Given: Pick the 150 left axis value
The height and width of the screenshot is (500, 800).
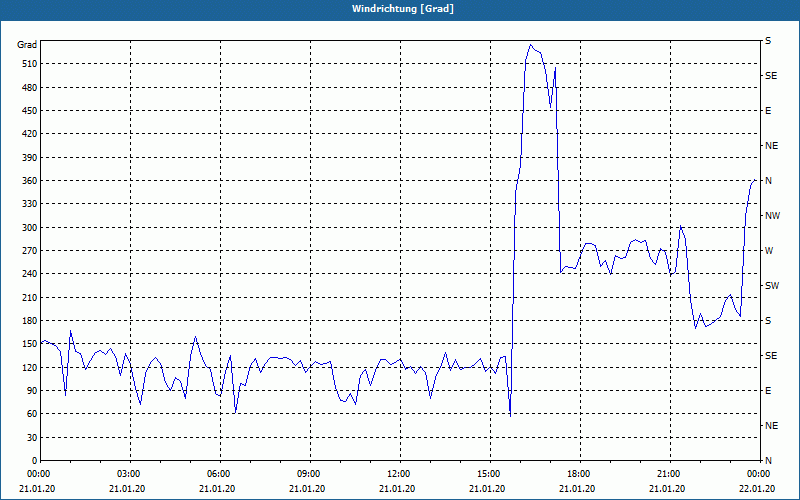Looking at the screenshot, I should pos(30,344).
